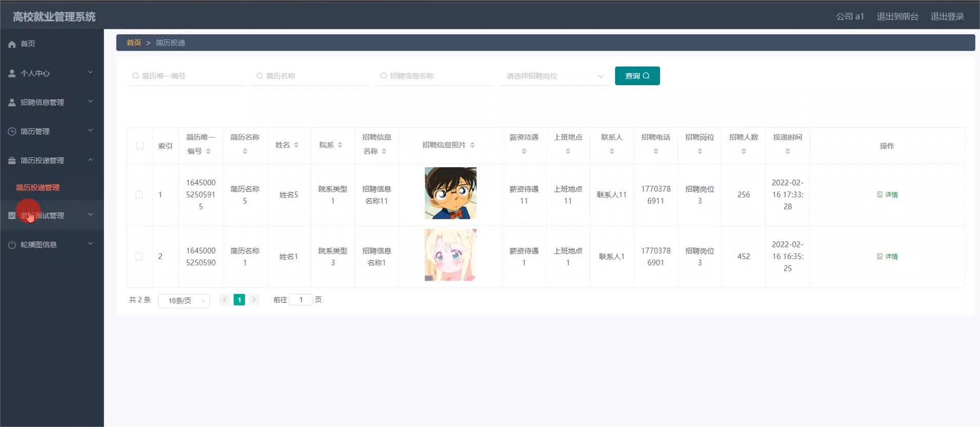Image resolution: width=980 pixels, height=427 pixels.
Task: Check the checkbox for row 1 姓名5
Action: pyautogui.click(x=139, y=195)
